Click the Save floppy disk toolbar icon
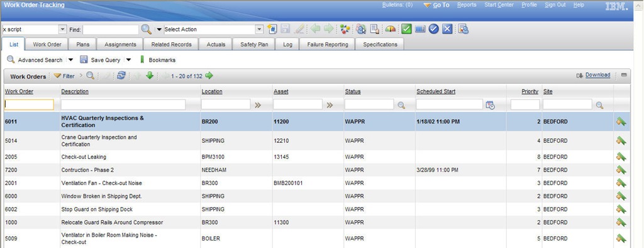Viewport: 644px width, 248px height. pos(286,29)
